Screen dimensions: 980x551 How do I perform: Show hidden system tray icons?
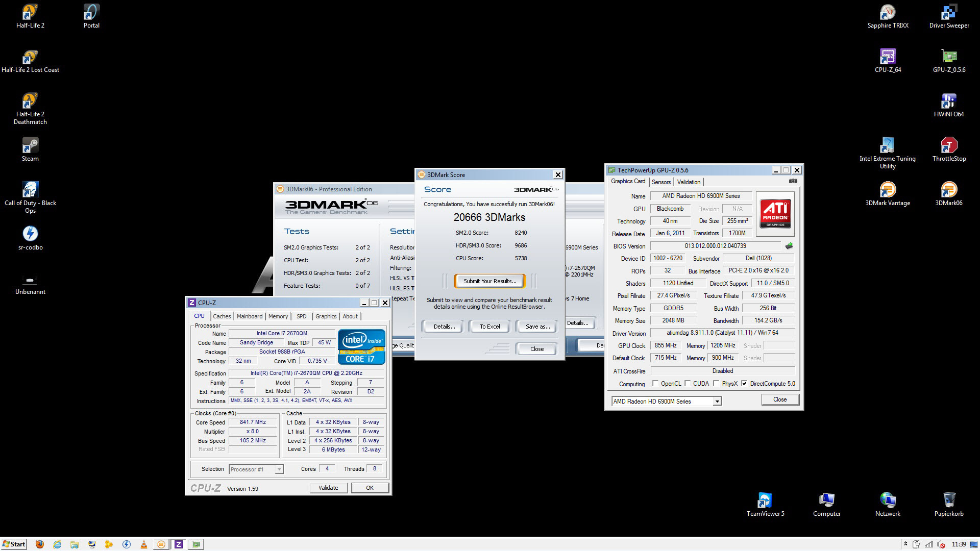pyautogui.click(x=905, y=544)
